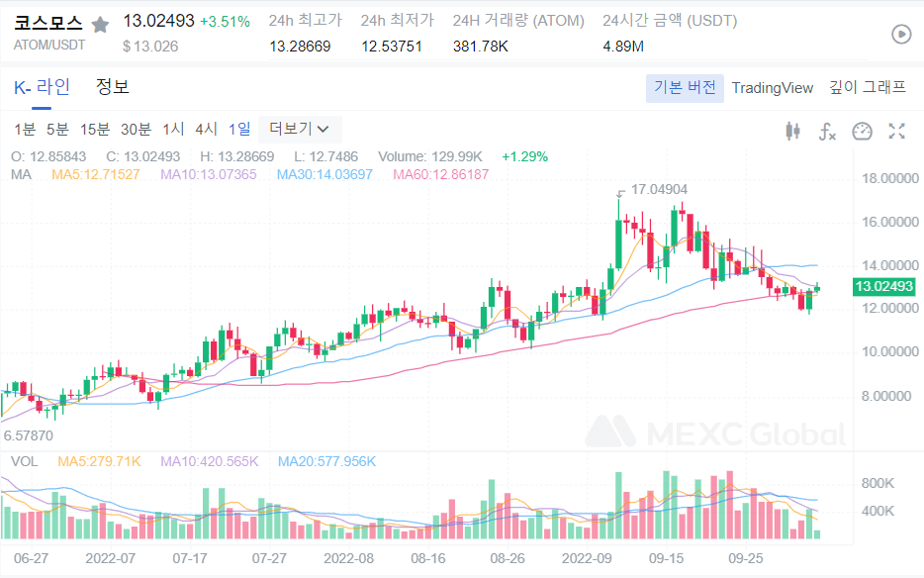Click the 24H volume value 381.78K

[480, 47]
